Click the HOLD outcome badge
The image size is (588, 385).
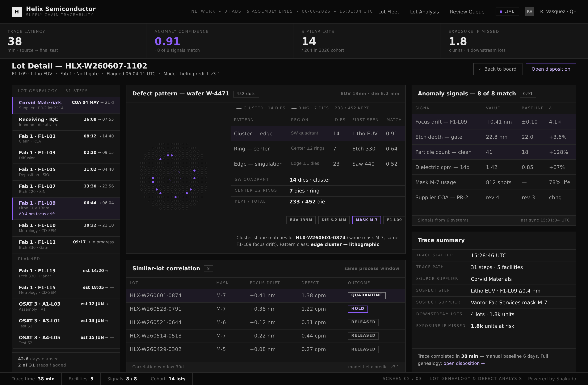357,309
